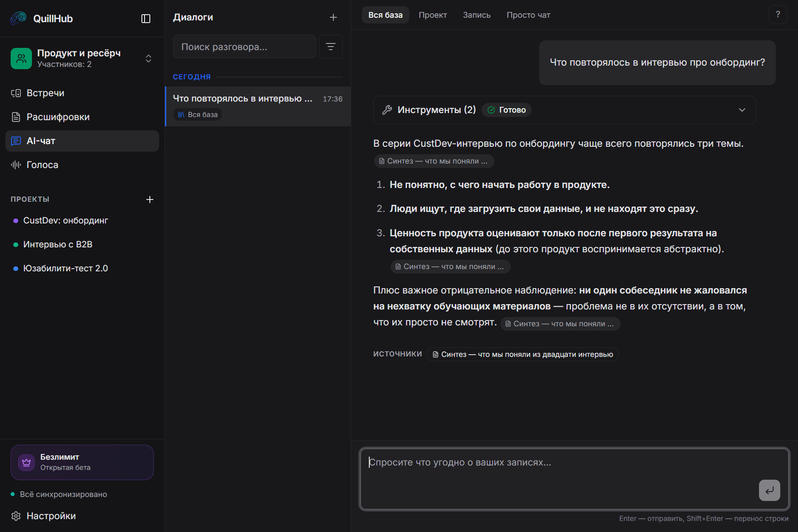This screenshot has width=798, height=532.
Task: Open conversation filter icon
Action: (331, 47)
